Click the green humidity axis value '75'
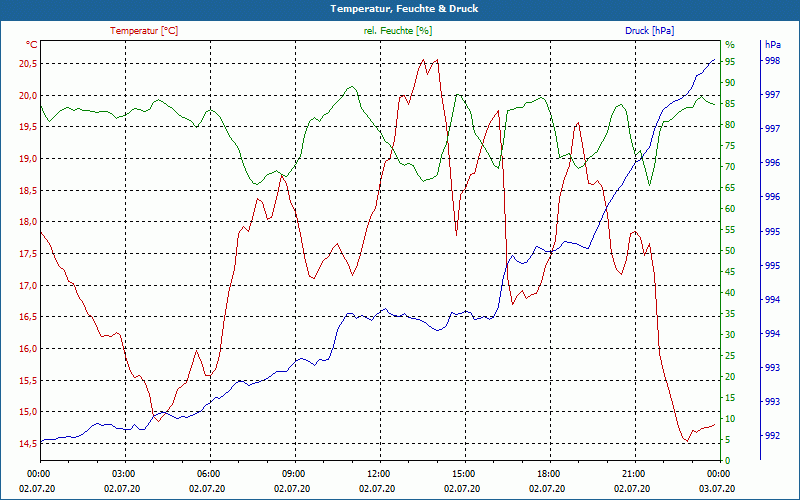This screenshot has height=500, width=800. tap(730, 146)
